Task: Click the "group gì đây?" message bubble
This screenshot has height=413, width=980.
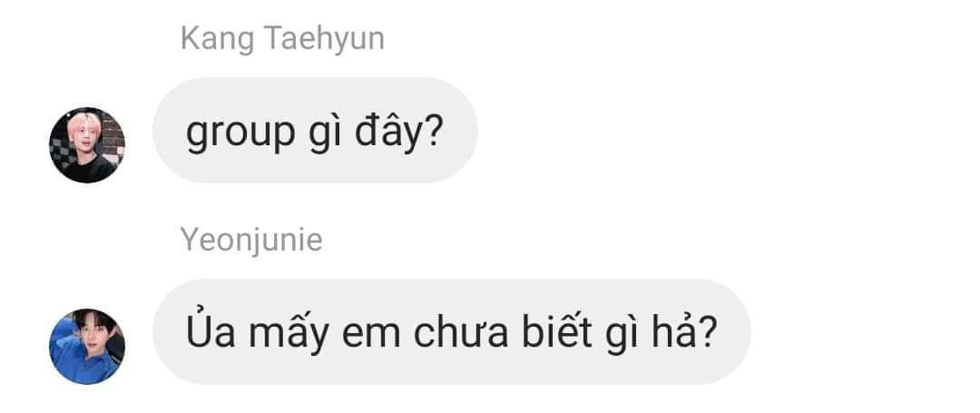Action: click(x=315, y=131)
